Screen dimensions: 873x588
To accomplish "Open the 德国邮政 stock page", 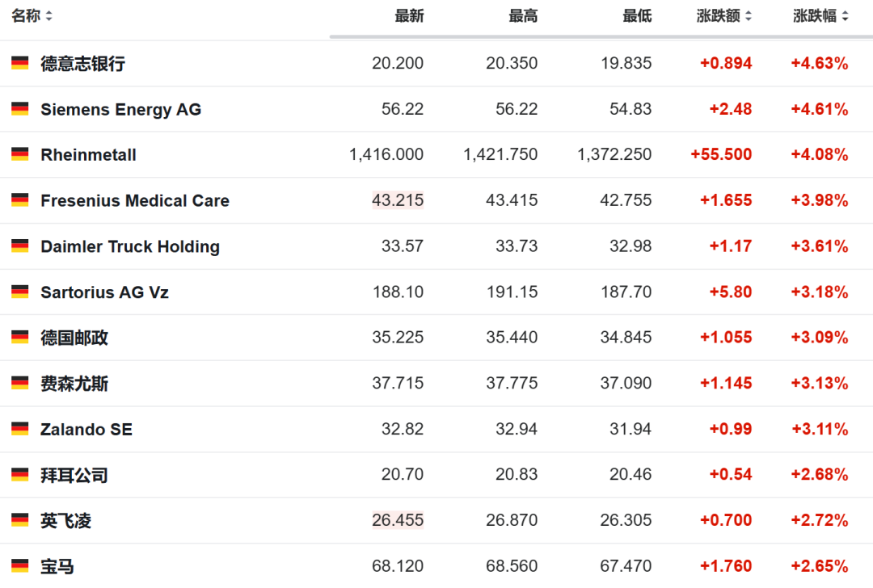I will (x=74, y=338).
